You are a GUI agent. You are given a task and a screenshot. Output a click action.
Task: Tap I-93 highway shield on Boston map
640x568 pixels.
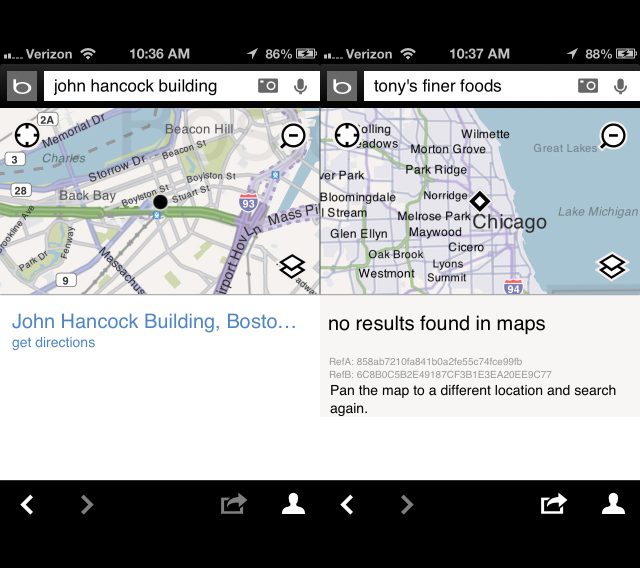pos(248,203)
